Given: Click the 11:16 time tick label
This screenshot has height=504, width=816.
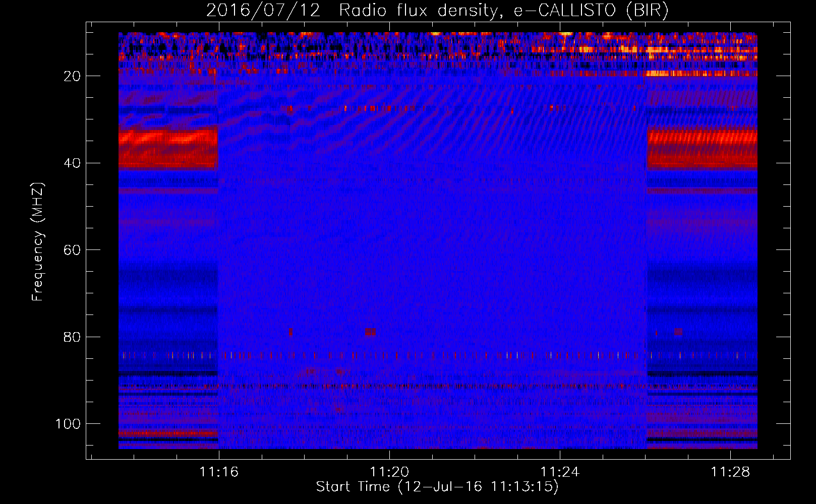Looking at the screenshot, I should click(219, 472).
